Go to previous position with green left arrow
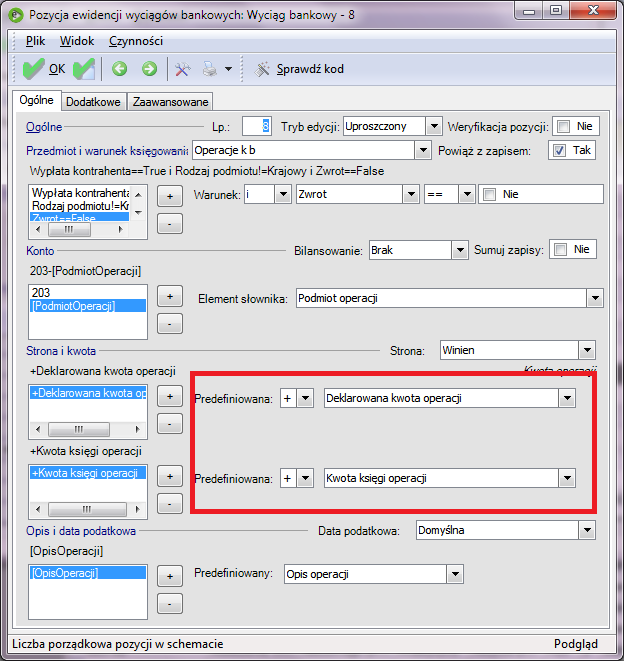624x661 pixels. click(x=119, y=69)
